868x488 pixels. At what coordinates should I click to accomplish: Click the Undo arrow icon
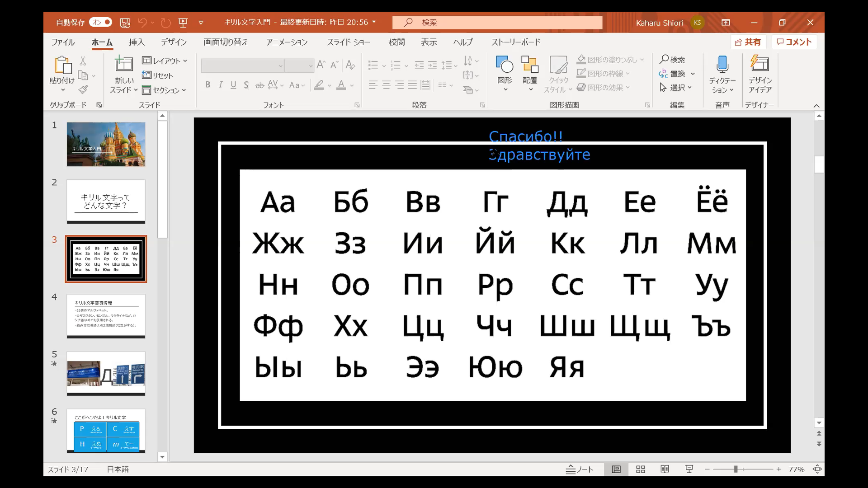[x=142, y=23]
